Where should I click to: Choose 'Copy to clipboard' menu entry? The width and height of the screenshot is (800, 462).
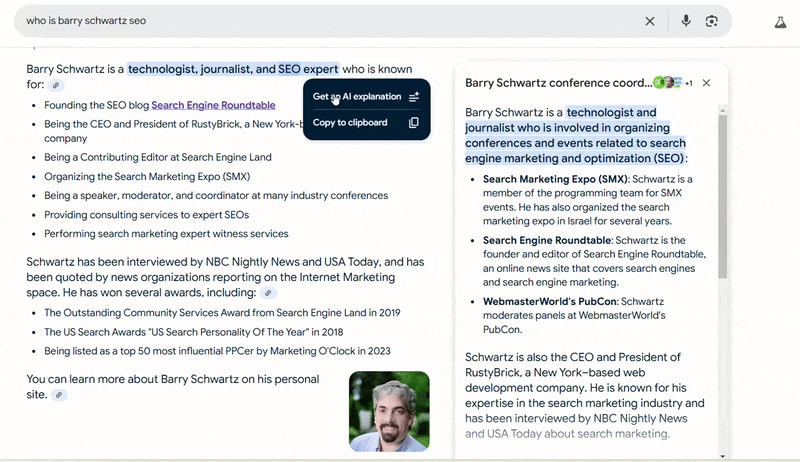click(x=366, y=122)
